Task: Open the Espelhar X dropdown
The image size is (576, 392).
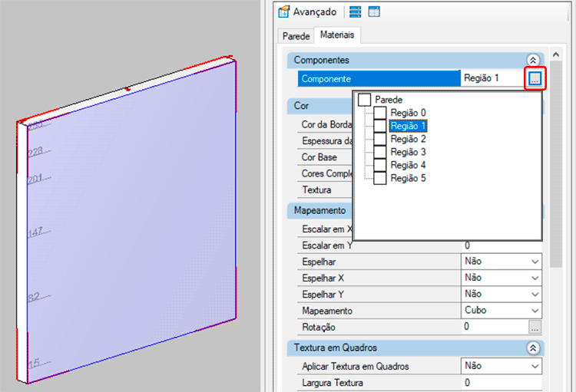Action: (535, 278)
